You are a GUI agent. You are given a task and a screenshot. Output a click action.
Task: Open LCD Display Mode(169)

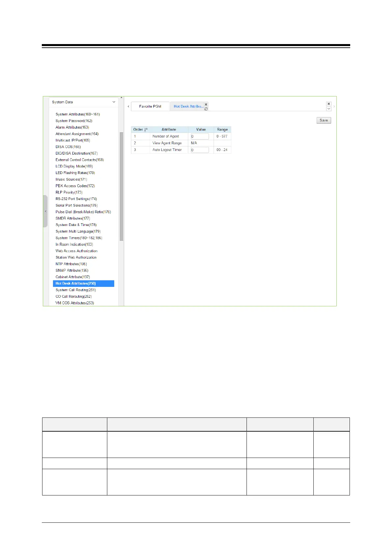(74, 166)
